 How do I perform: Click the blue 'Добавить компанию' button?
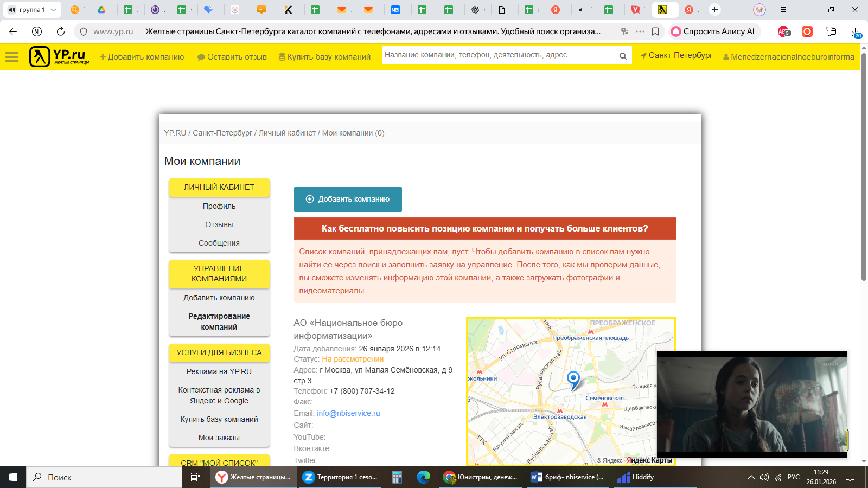tap(348, 199)
